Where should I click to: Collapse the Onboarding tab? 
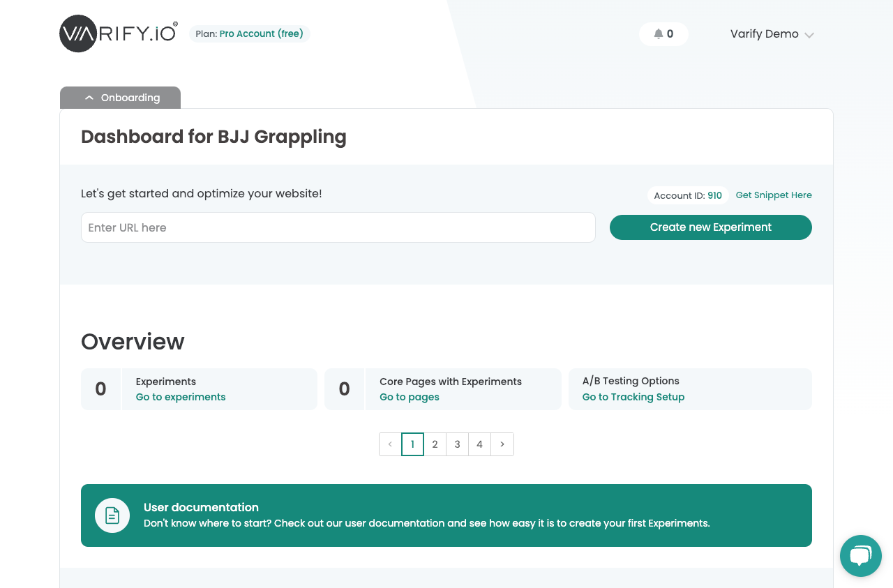point(121,98)
